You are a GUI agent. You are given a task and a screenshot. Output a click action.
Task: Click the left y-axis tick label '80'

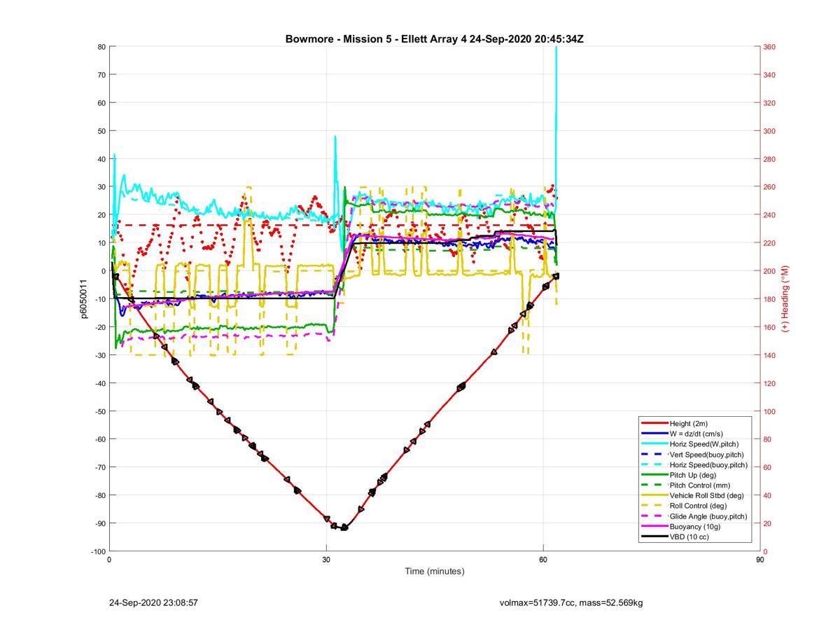(x=101, y=47)
